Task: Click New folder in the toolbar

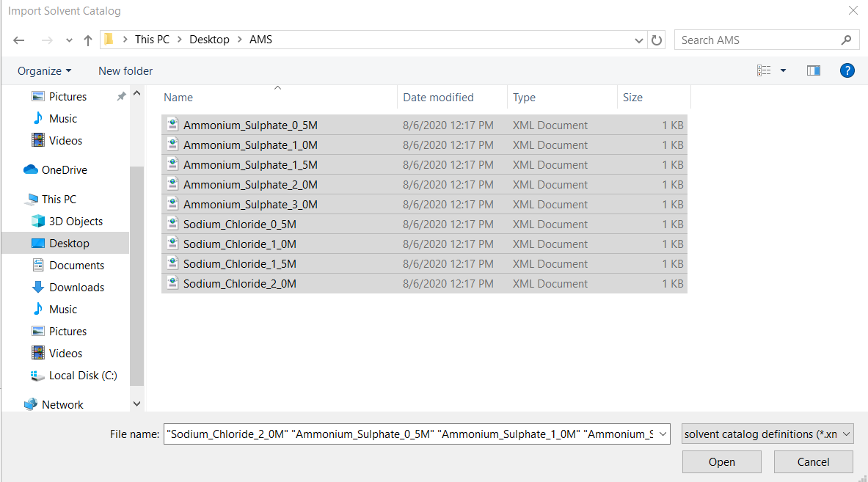Action: tap(125, 70)
